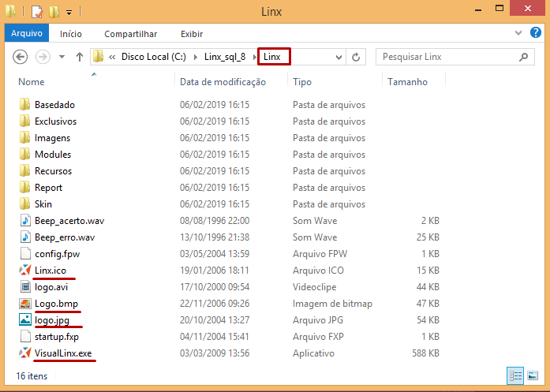Go up one folder level
The image size is (550, 392).
80,57
